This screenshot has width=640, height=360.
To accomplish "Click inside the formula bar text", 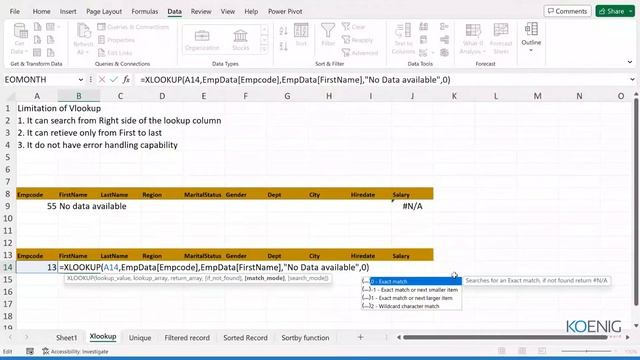I will (x=295, y=80).
